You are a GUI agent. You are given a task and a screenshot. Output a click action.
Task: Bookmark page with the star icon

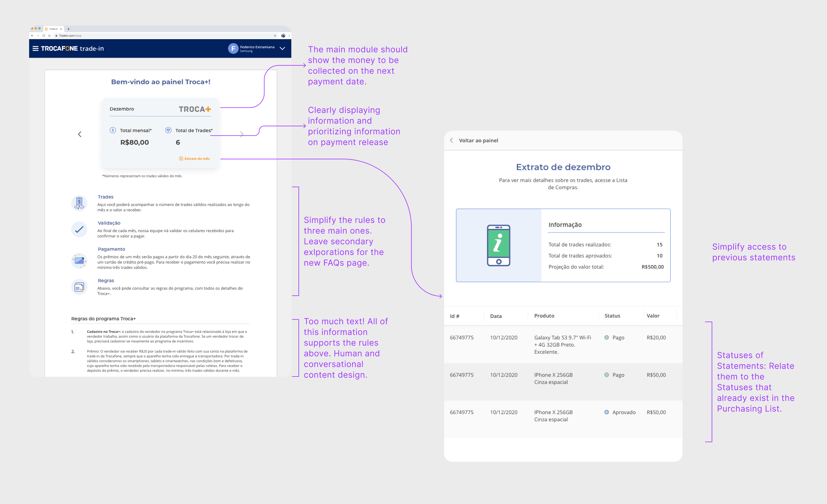tap(275, 36)
